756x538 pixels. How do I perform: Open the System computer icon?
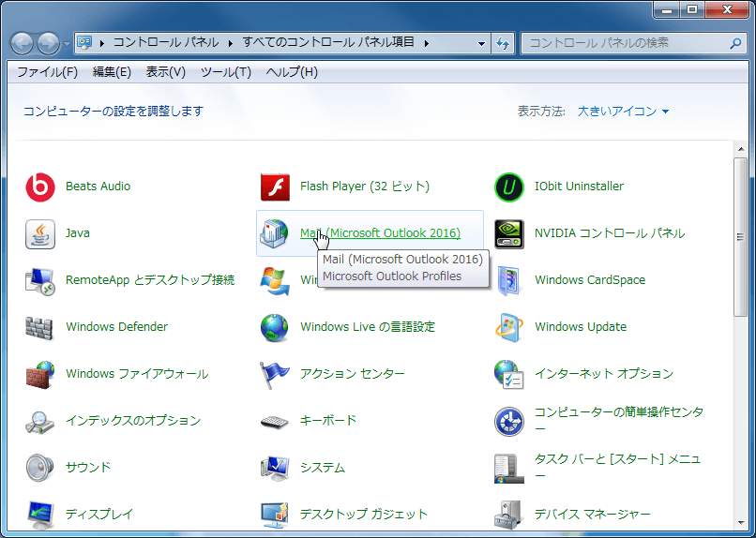tap(274, 468)
